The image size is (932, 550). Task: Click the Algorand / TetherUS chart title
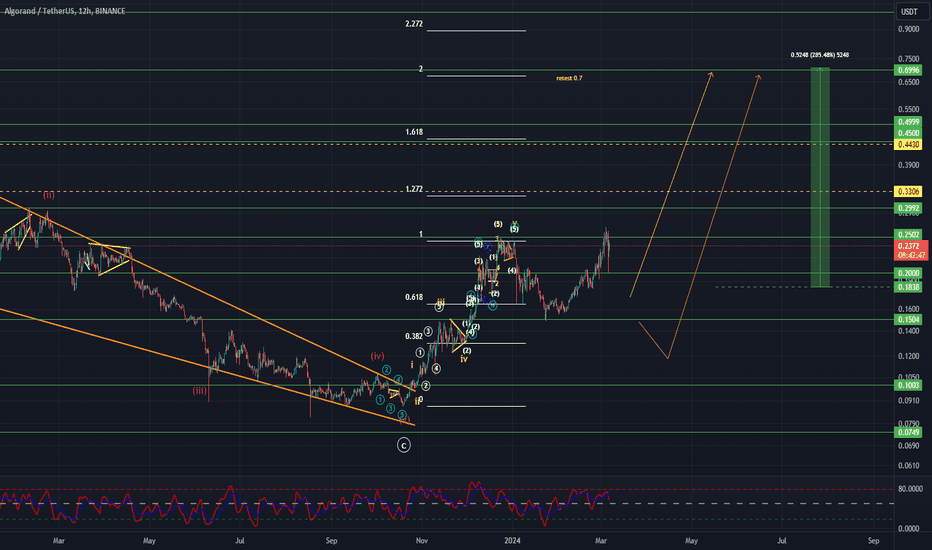65,11
